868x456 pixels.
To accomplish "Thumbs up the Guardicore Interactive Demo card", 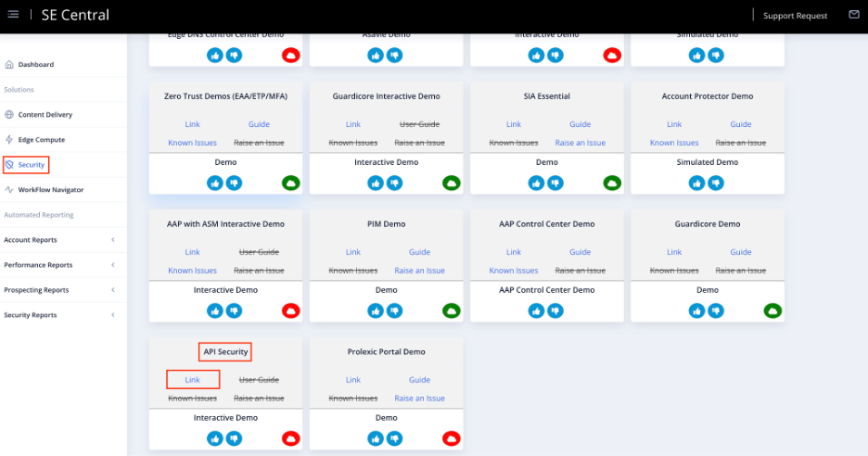I will [x=376, y=183].
